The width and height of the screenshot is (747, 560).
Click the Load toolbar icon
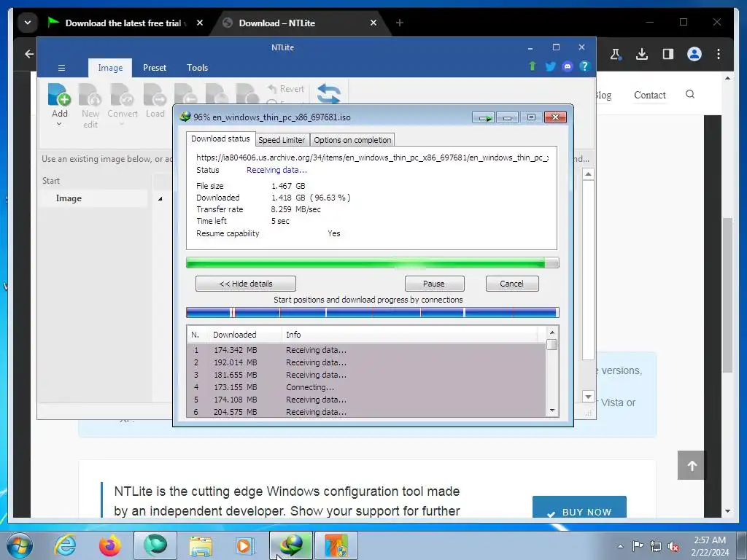[x=155, y=101]
